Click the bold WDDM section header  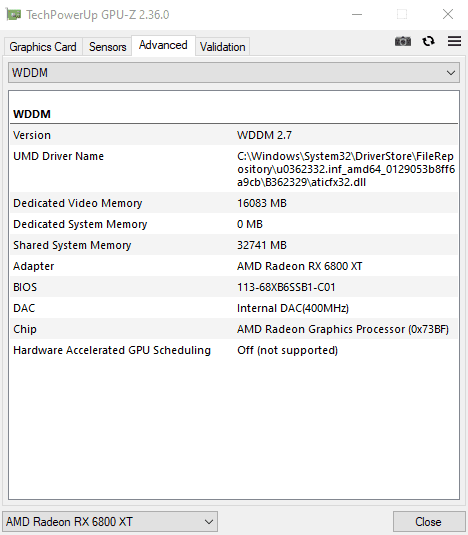32,114
